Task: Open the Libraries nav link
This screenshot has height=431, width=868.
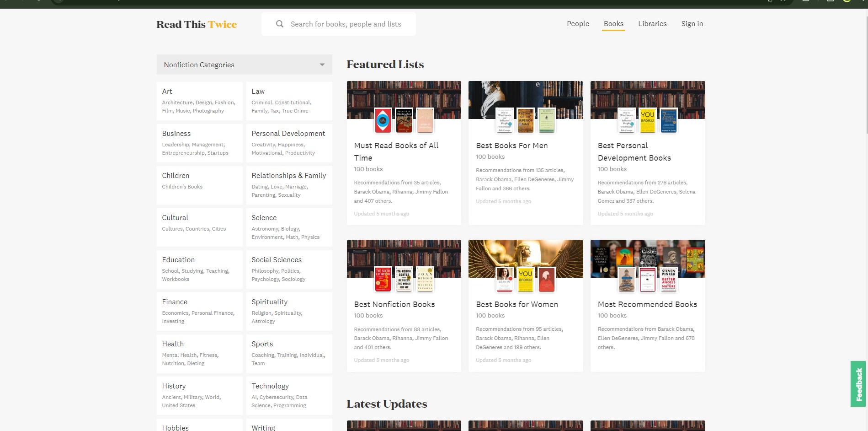Action: coord(652,24)
